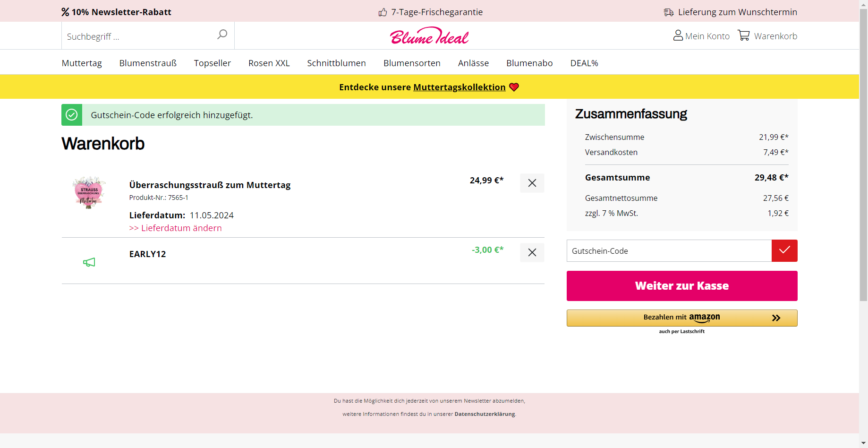This screenshot has height=448, width=868.
Task: Open the DEAL% menu item
Action: 584,63
